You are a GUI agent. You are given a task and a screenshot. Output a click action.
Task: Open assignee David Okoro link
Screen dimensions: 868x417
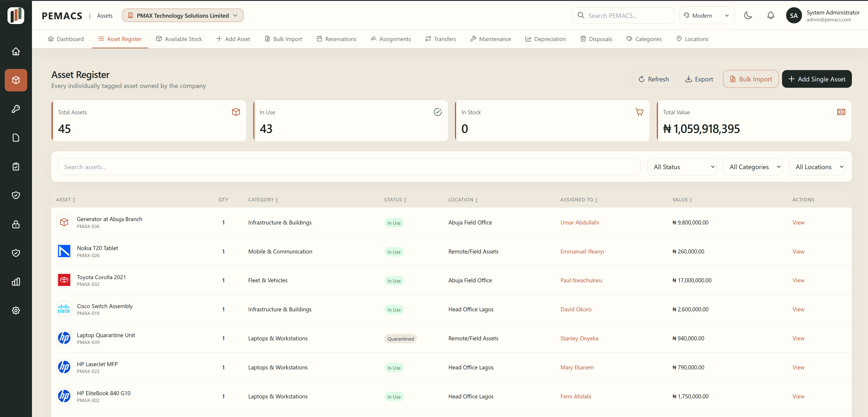point(575,309)
